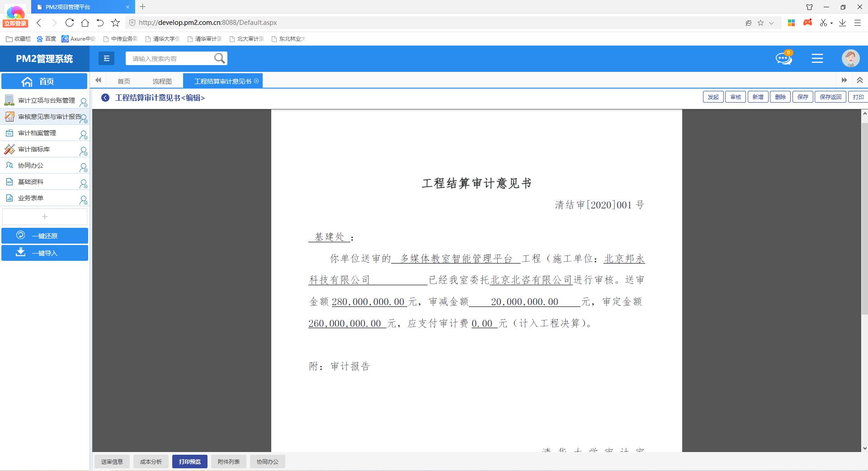Open the header hamburger menu icon
The height and width of the screenshot is (471, 868).
point(817,59)
